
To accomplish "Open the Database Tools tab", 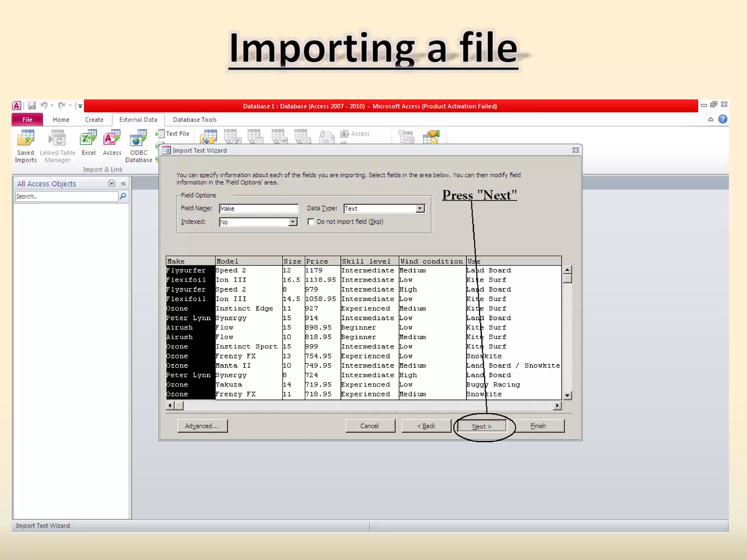I will (x=195, y=120).
